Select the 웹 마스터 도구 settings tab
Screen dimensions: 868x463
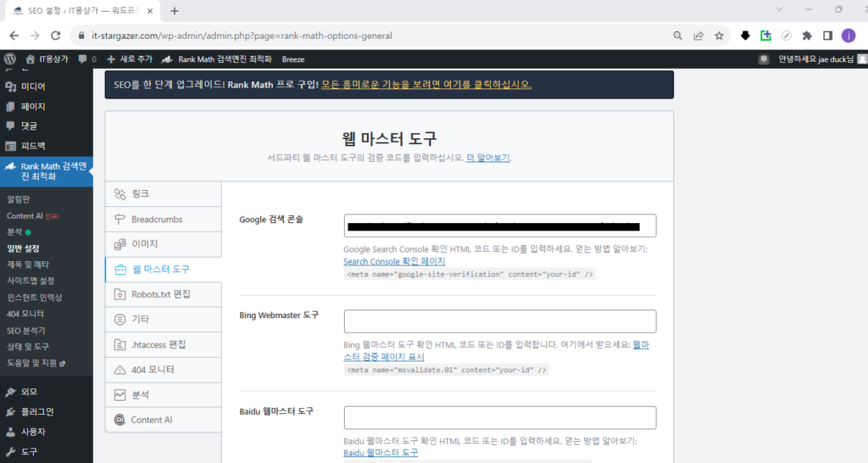pyautogui.click(x=164, y=270)
